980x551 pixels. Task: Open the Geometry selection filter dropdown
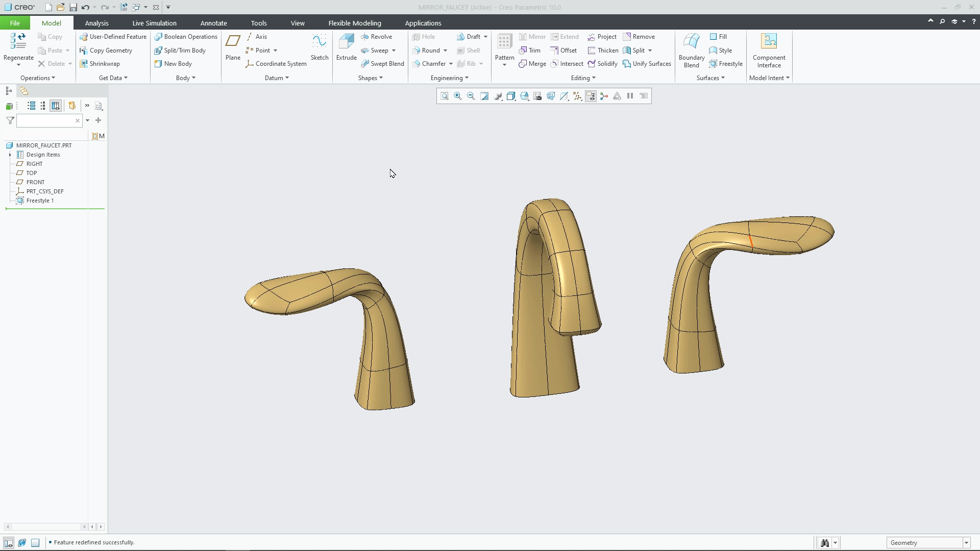(x=965, y=542)
